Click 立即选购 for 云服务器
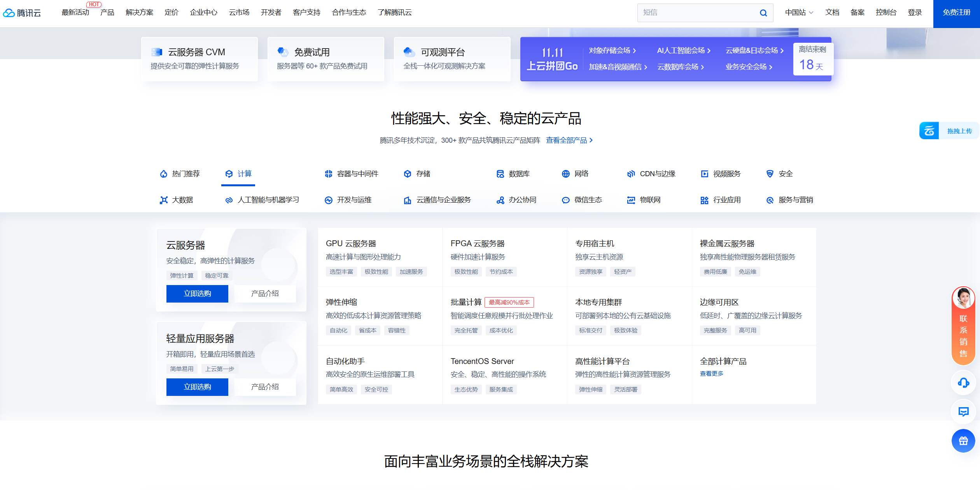 click(197, 294)
